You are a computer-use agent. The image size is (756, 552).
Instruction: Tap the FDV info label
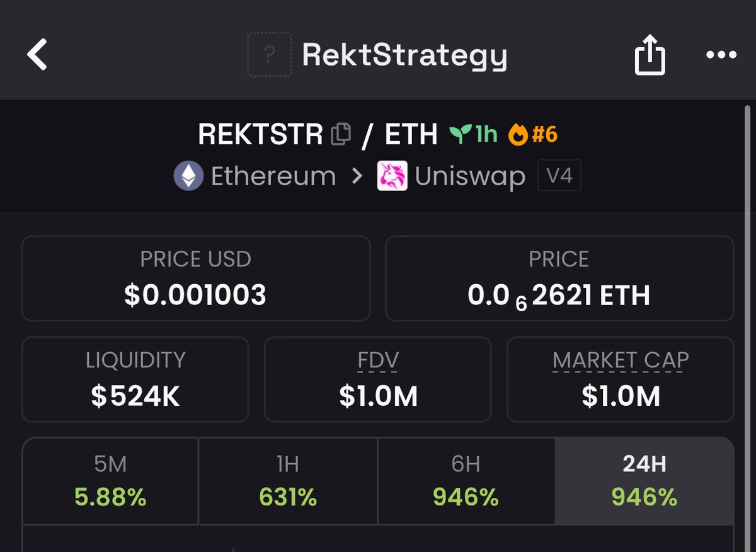(377, 360)
